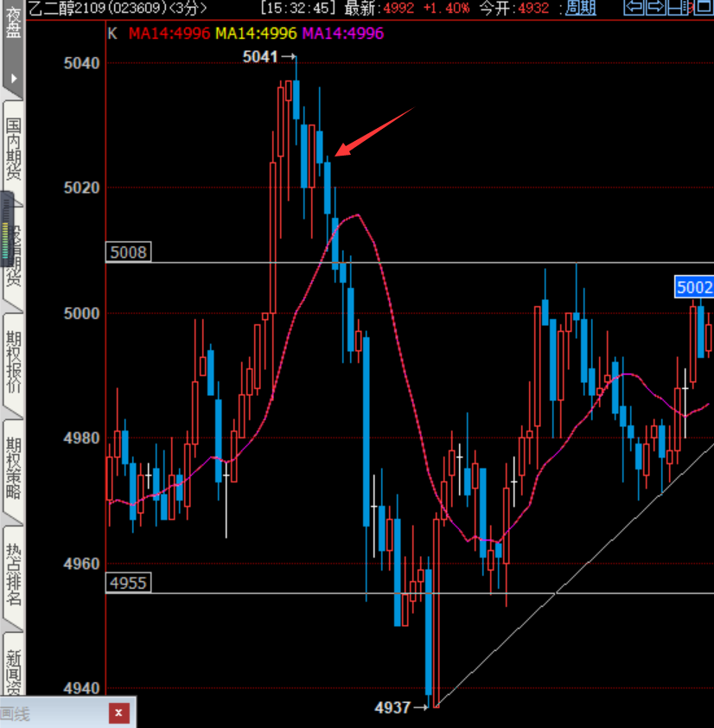This screenshot has width=714, height=728.
Task: Click the 4937 low price marker
Action: (401, 707)
